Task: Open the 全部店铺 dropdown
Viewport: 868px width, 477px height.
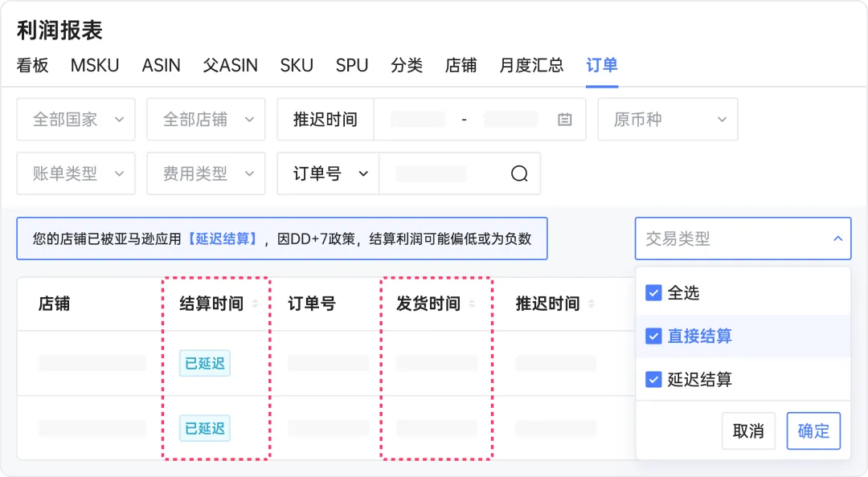Action: pyautogui.click(x=206, y=120)
